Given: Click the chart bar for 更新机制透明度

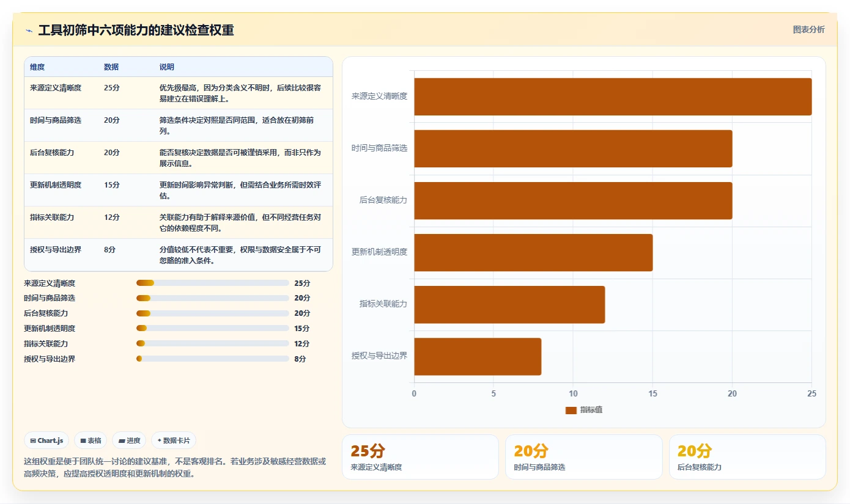Looking at the screenshot, I should [533, 252].
